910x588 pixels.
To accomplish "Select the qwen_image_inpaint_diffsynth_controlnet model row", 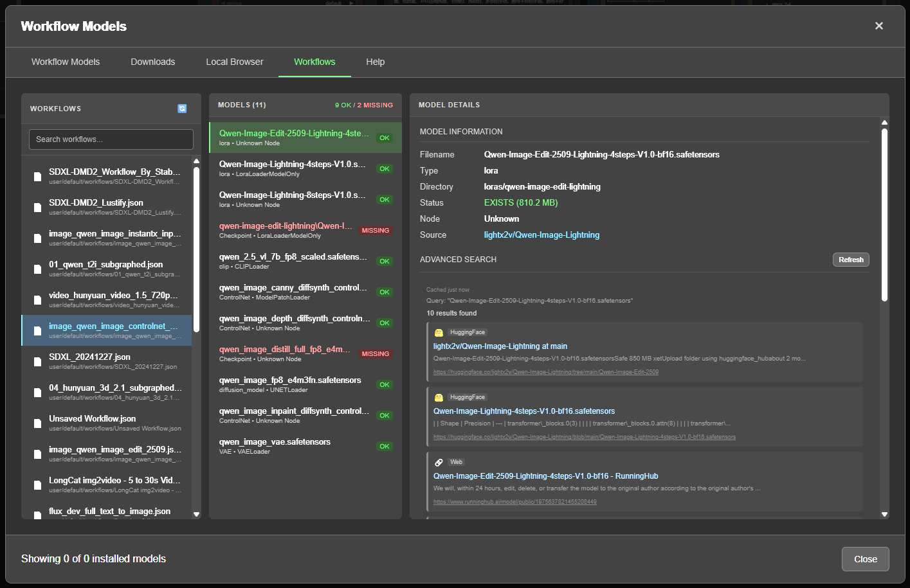I will click(x=305, y=415).
